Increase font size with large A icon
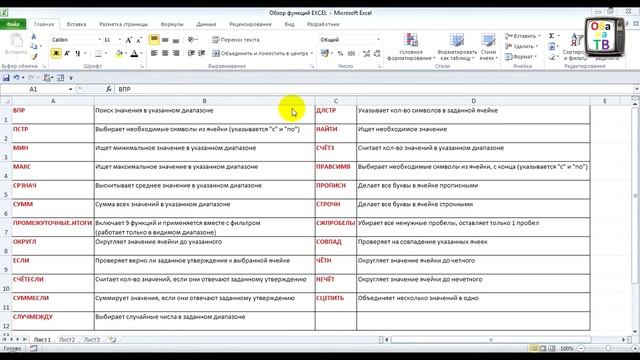640x360 pixels. coord(129,40)
